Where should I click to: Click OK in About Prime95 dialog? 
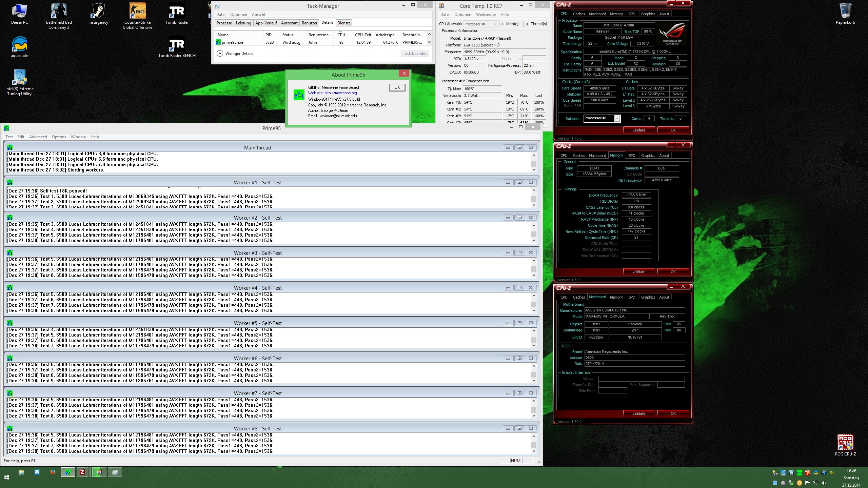click(x=397, y=87)
